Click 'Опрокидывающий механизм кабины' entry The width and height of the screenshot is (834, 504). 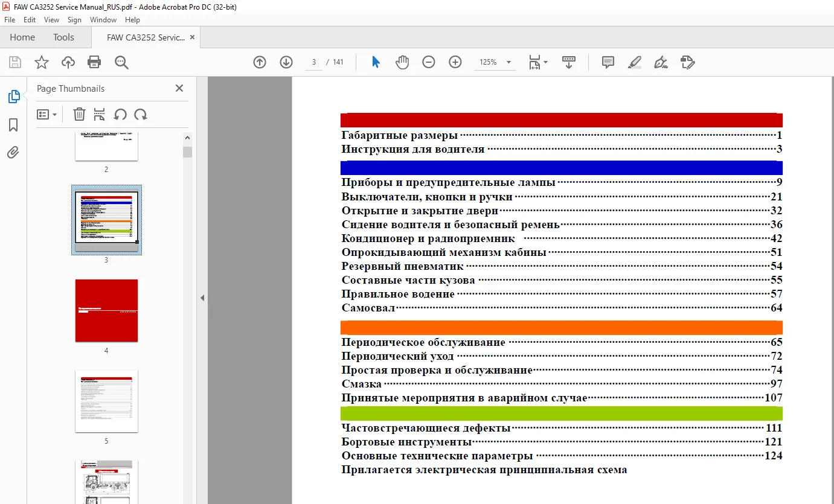[x=444, y=252]
